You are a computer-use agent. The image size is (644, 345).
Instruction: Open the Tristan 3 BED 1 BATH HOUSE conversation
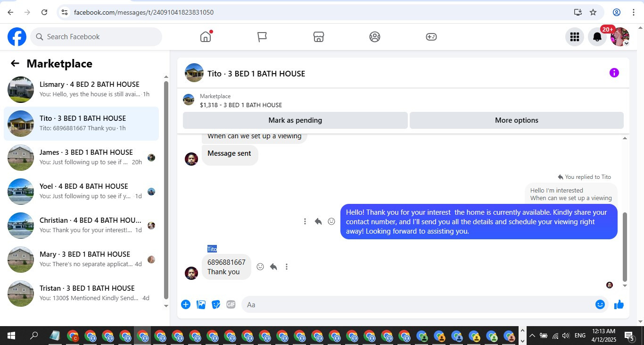click(81, 294)
